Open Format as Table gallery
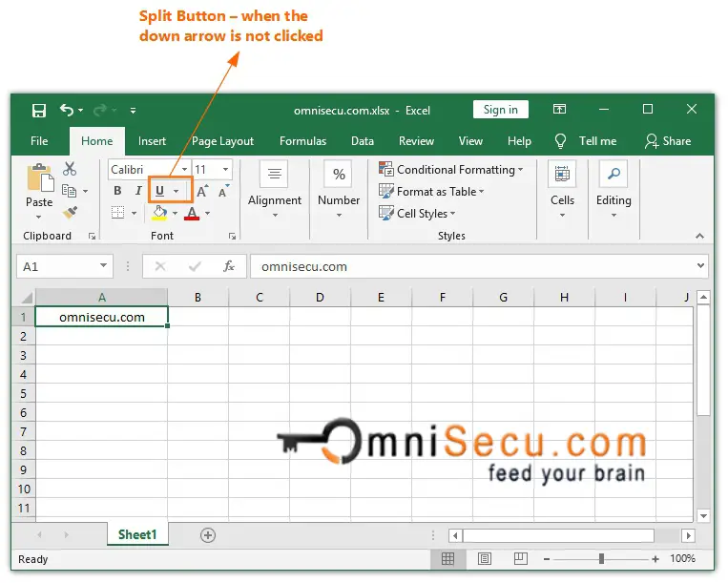 pos(431,191)
